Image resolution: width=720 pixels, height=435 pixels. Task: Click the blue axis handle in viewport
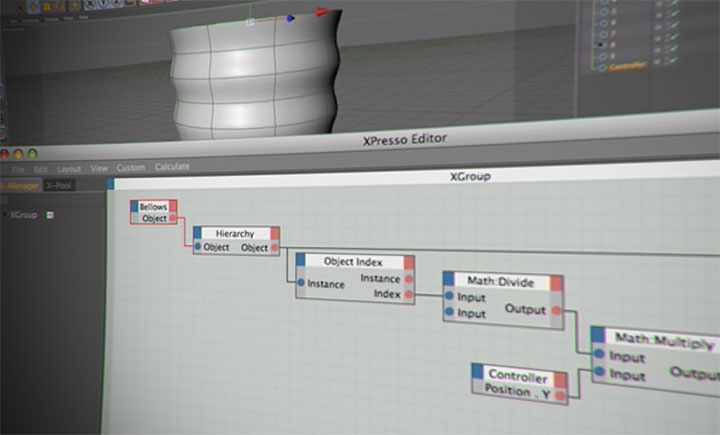click(x=290, y=19)
